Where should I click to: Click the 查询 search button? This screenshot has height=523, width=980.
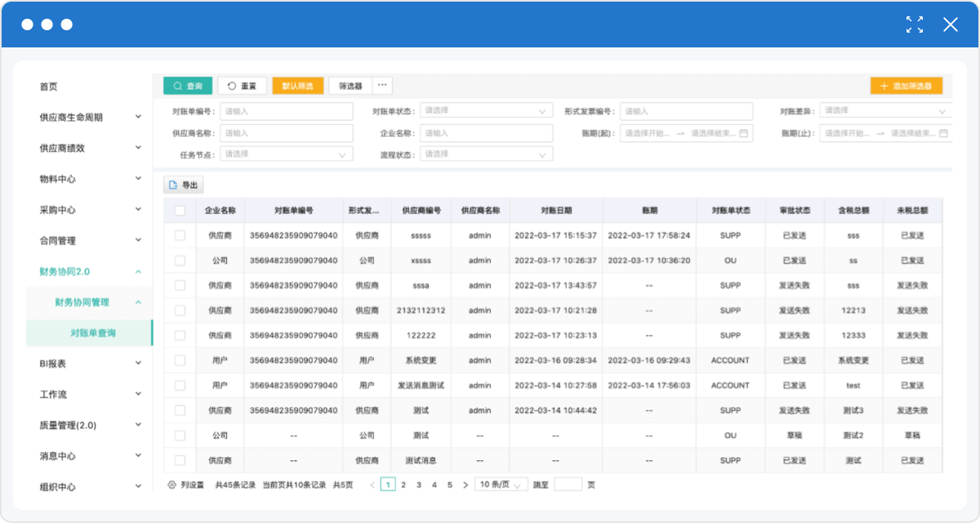point(188,86)
